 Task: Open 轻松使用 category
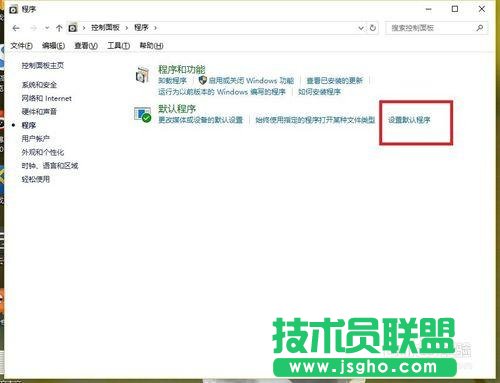tap(36, 179)
